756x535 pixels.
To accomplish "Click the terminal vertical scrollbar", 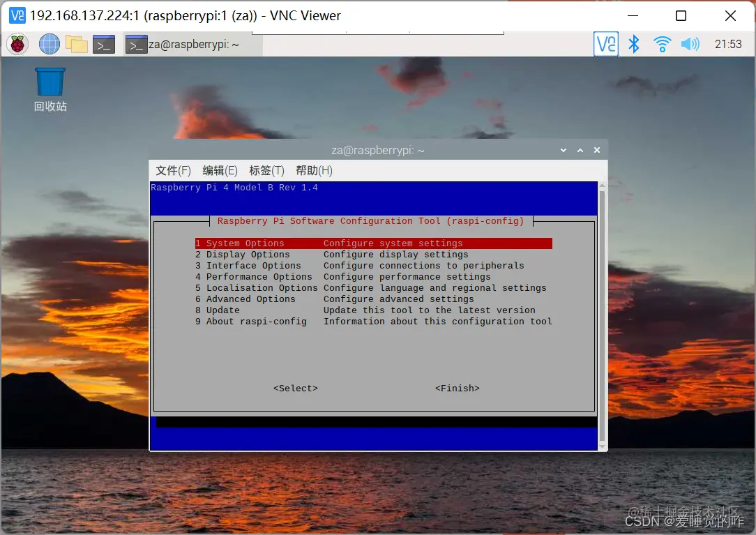I will (602, 316).
